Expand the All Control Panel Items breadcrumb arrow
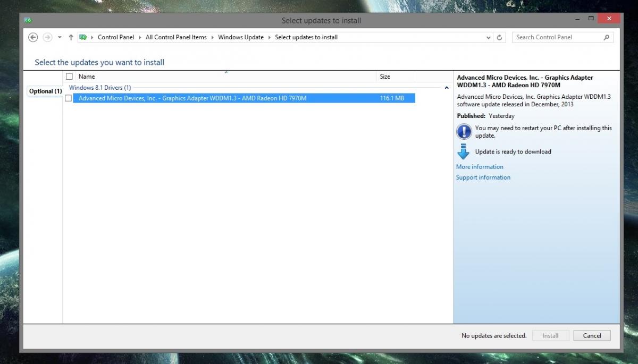Screen dimensions: 638x364 click(x=213, y=37)
